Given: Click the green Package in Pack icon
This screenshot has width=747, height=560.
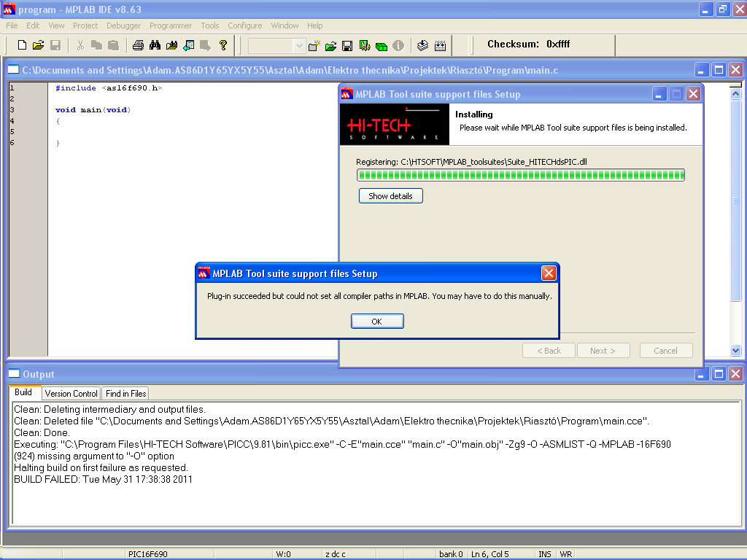Looking at the screenshot, I should click(x=381, y=46).
